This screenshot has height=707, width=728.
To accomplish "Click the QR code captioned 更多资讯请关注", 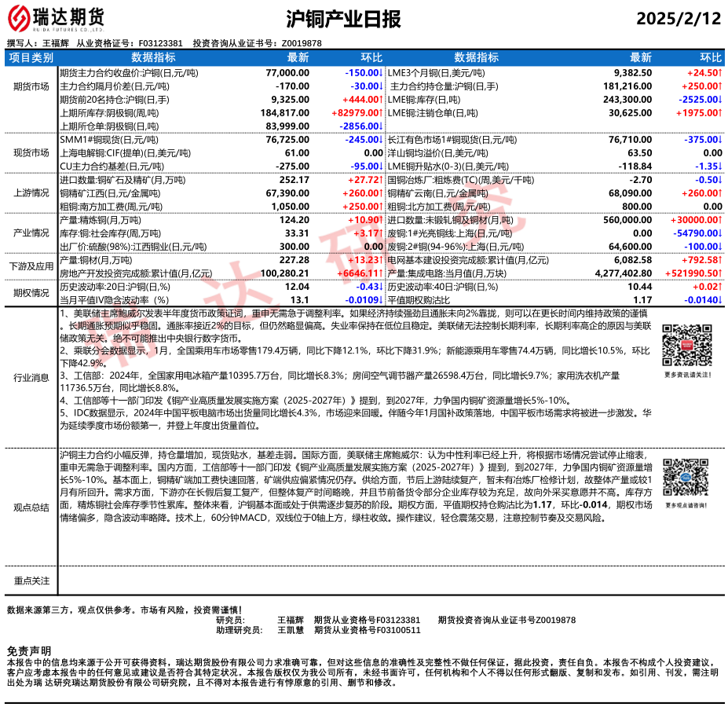I will pyautogui.click(x=687, y=345).
